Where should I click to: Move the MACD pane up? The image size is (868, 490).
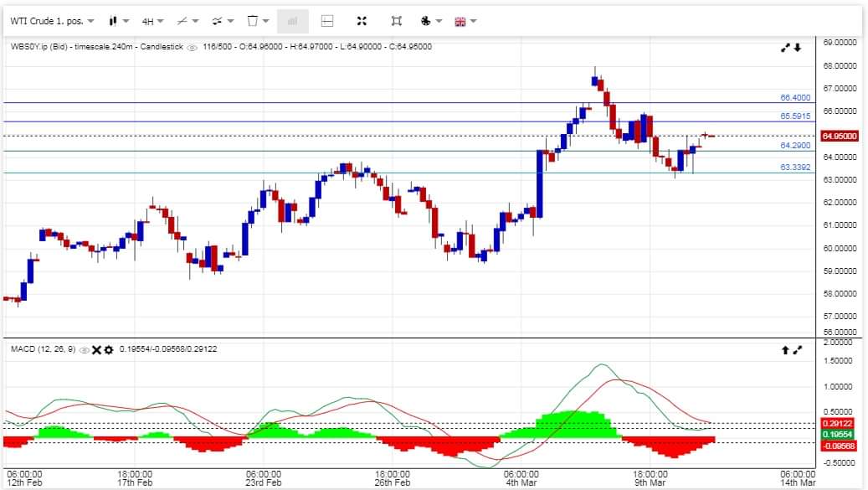click(x=785, y=349)
